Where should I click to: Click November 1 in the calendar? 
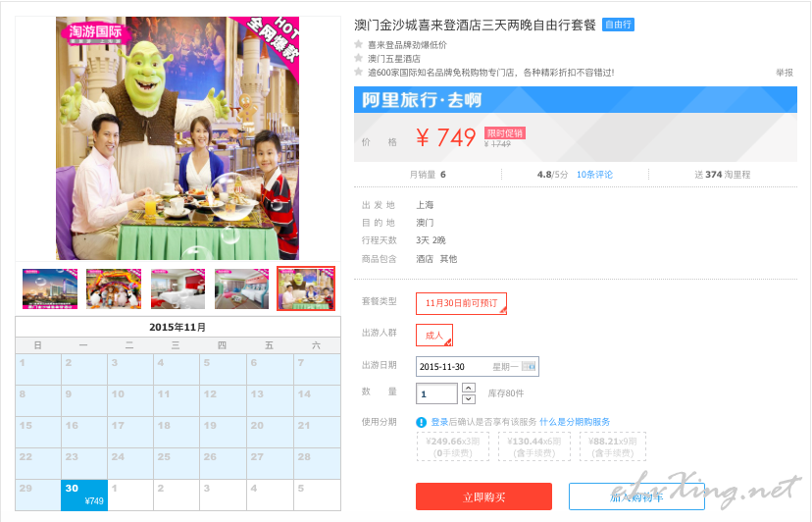[x=38, y=369]
